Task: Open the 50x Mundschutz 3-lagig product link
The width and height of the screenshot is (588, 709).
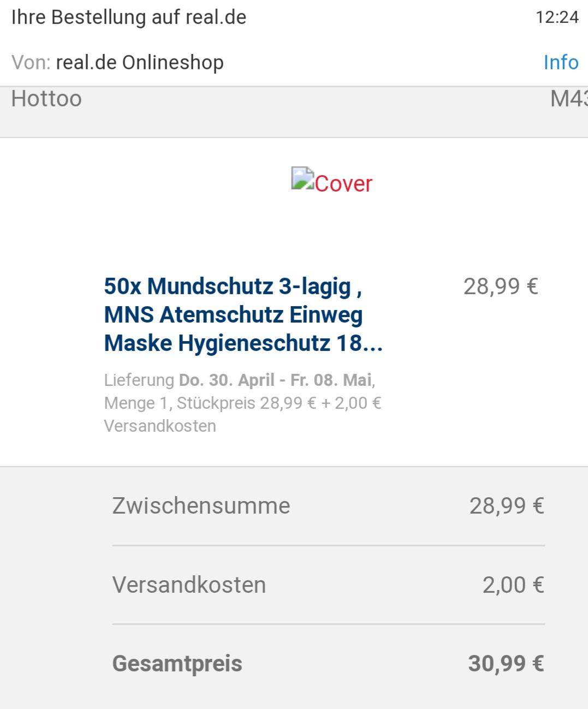Action: (x=243, y=314)
